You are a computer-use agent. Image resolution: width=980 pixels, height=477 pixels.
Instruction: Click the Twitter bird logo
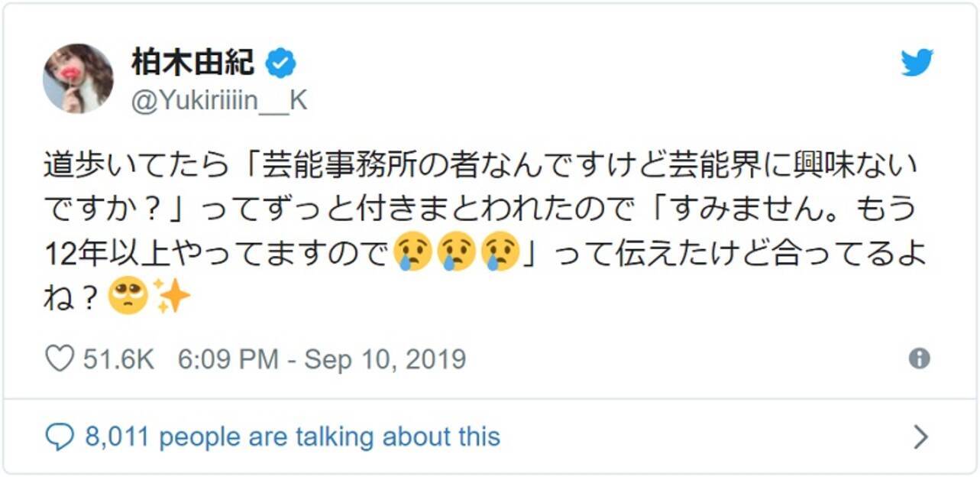pos(917,63)
